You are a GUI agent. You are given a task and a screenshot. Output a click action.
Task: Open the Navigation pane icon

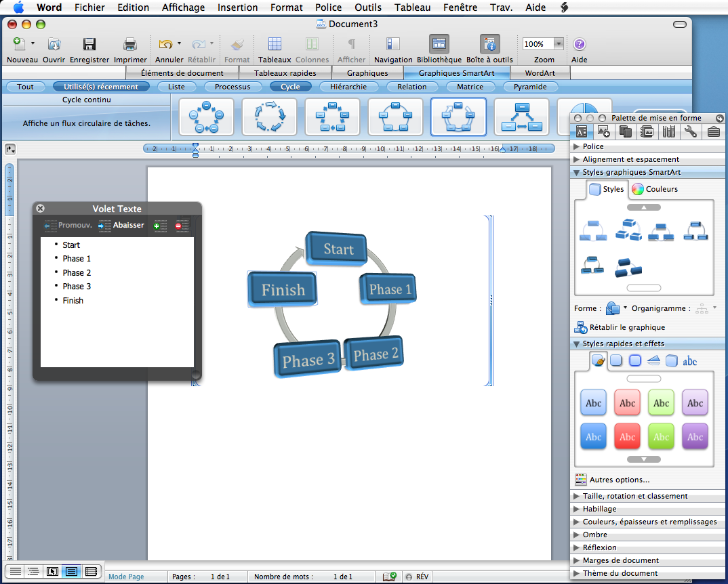[392, 44]
